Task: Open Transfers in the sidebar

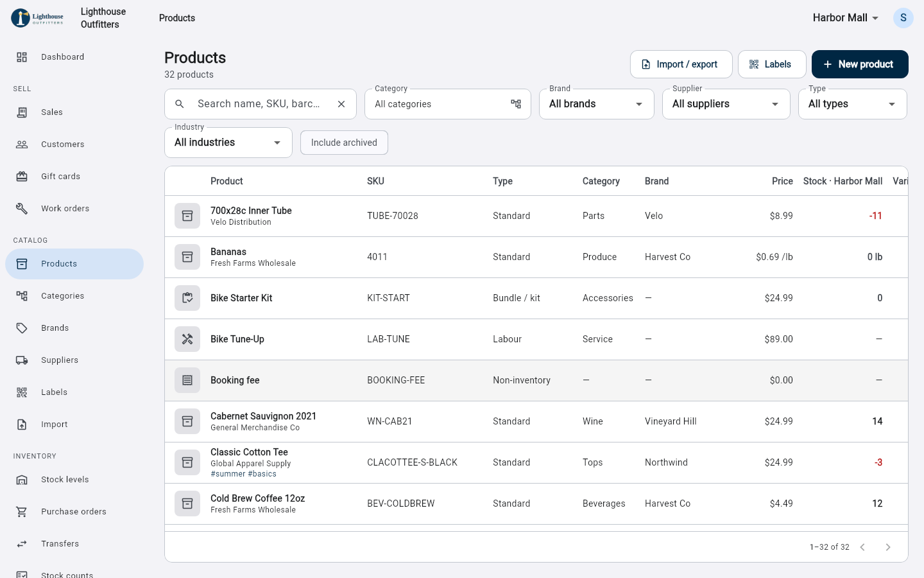Action: [x=74, y=544]
